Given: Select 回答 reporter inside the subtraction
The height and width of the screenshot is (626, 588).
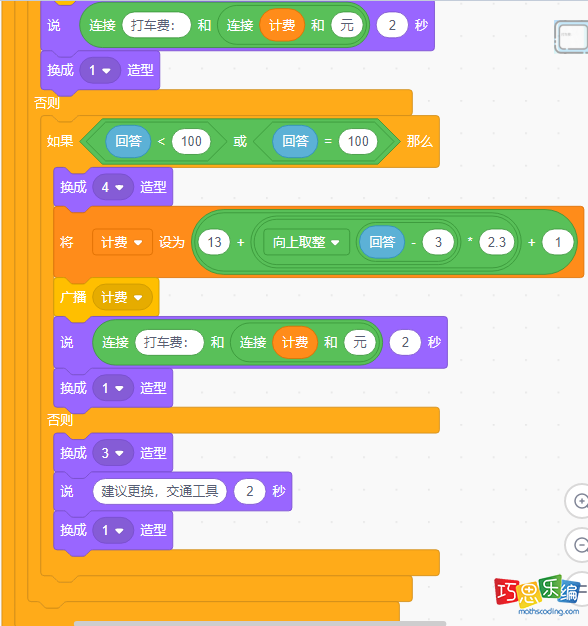Looking at the screenshot, I should (x=382, y=242).
